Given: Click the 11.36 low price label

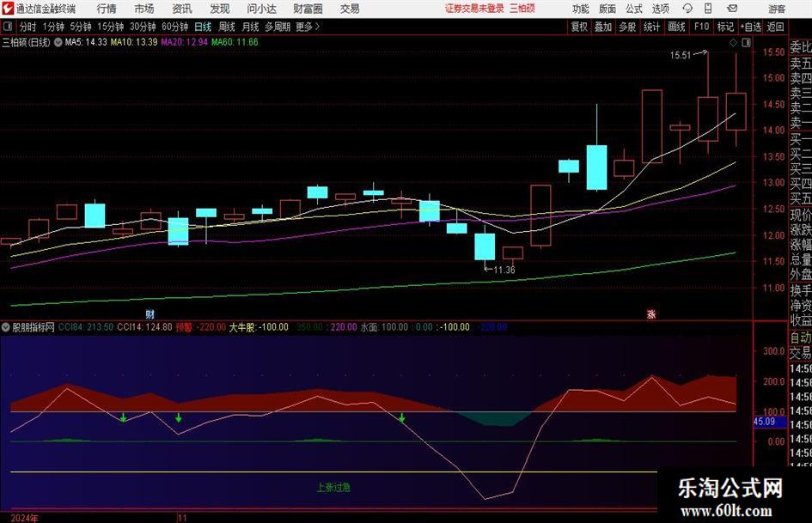Looking at the screenshot, I should coord(504,270).
